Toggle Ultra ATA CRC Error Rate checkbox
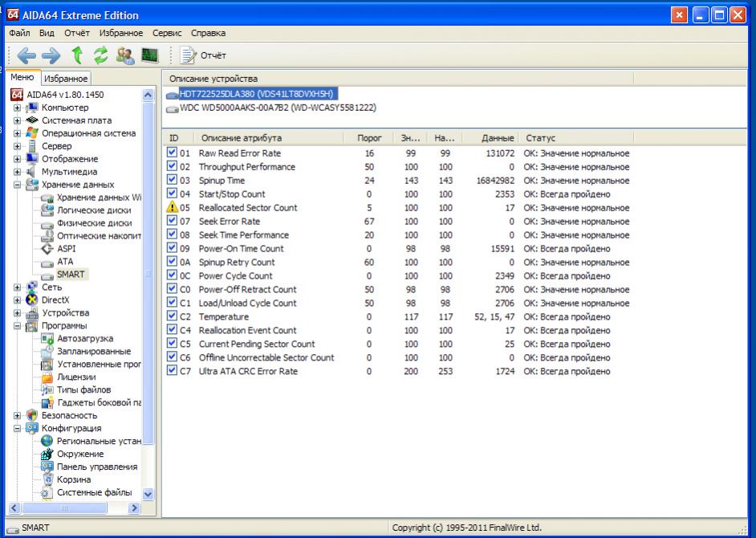Screen dimensions: 756x538 (x=173, y=371)
